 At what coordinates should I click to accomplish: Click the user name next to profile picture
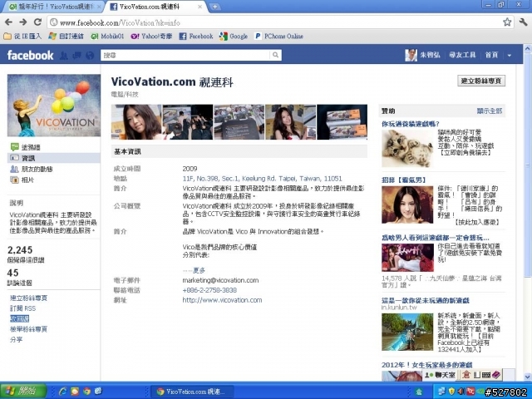pyautogui.click(x=430, y=55)
